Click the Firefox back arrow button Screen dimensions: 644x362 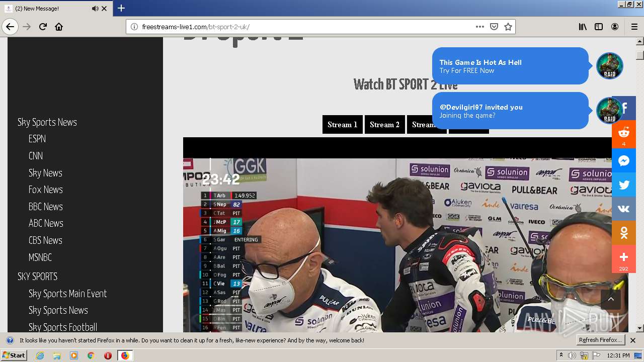click(10, 27)
